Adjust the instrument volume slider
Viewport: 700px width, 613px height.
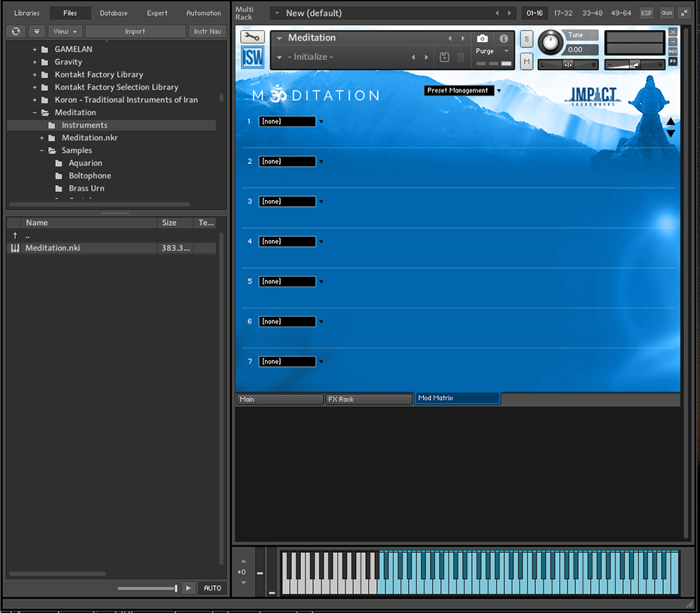(x=635, y=65)
